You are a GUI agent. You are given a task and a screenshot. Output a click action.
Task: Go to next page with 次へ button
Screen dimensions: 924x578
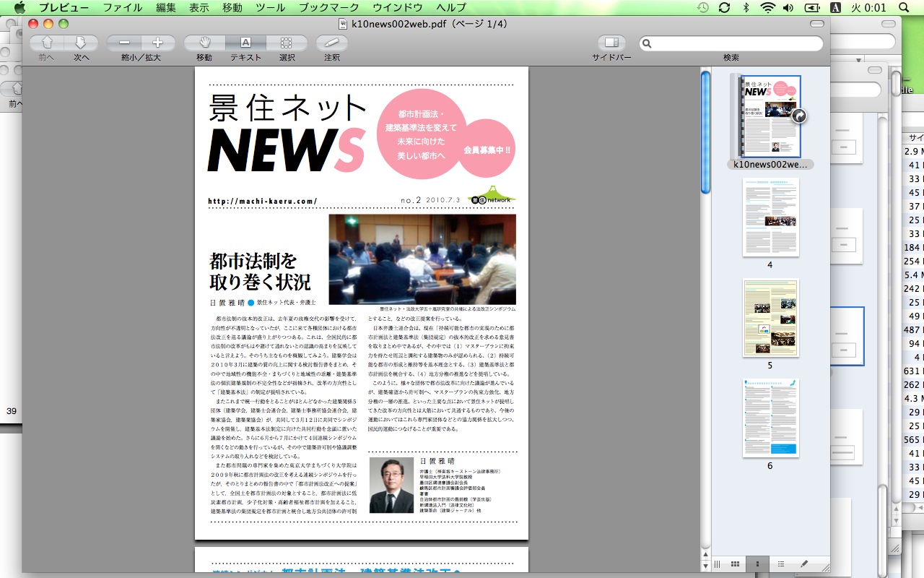pyautogui.click(x=81, y=43)
